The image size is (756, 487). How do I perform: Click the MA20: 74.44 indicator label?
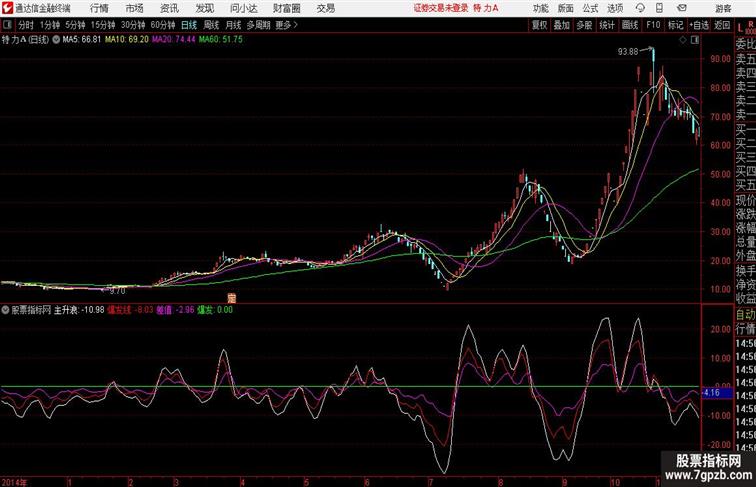click(174, 40)
